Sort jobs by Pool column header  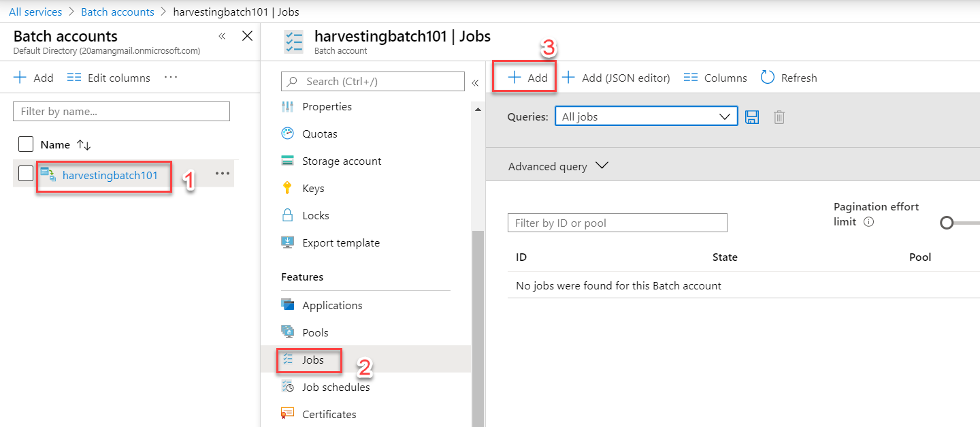pos(920,257)
